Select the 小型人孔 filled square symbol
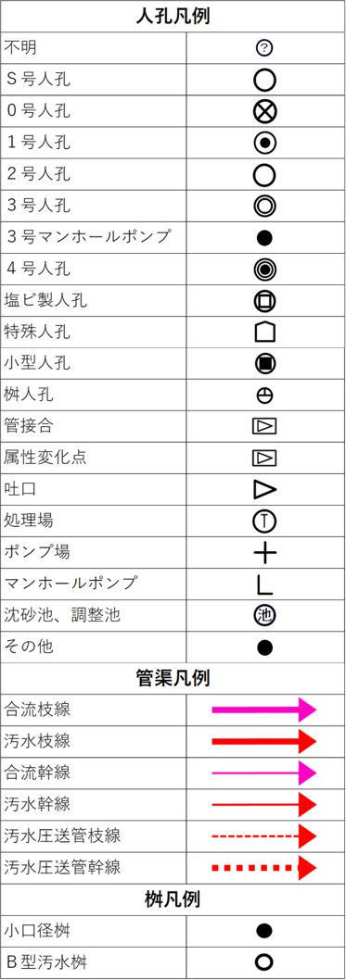Screen dimensions: 346x980 [265, 364]
